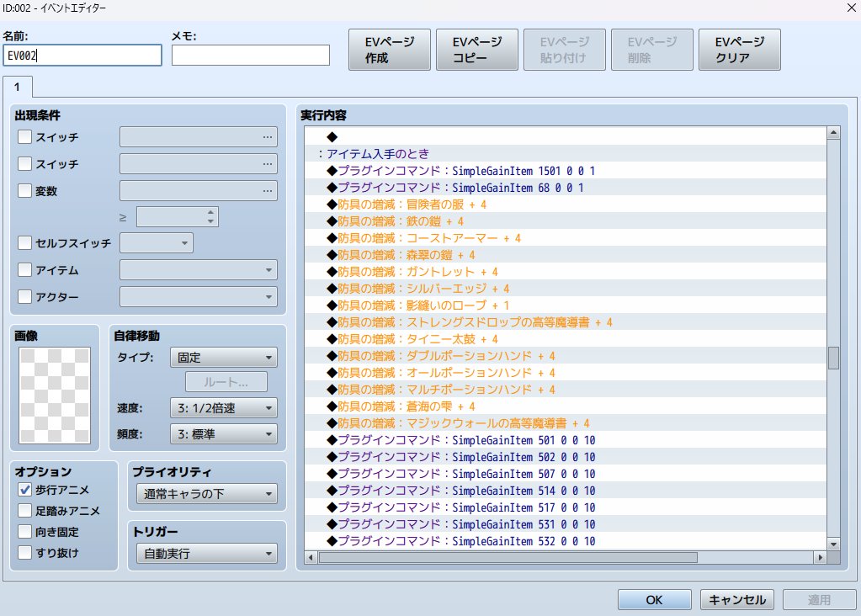Click the EVページコピー button
This screenshot has width=861, height=616.
click(x=476, y=50)
